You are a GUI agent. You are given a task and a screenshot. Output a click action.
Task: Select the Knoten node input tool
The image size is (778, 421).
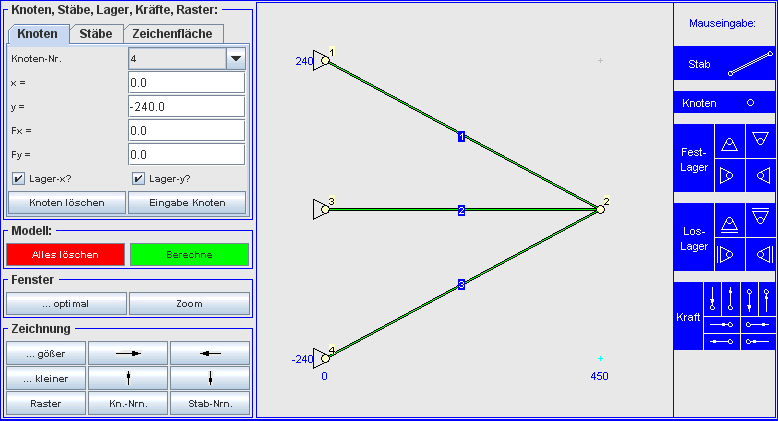point(724,103)
